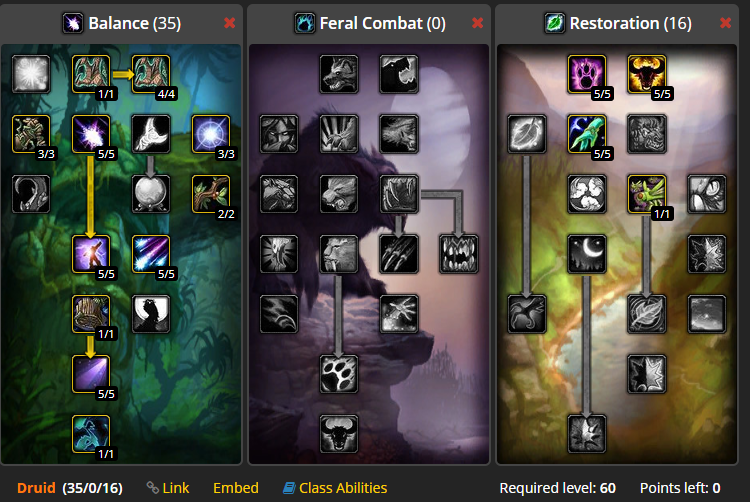Screen dimensions: 750x502
Task: Open the Link option for this build
Action: pos(168,488)
